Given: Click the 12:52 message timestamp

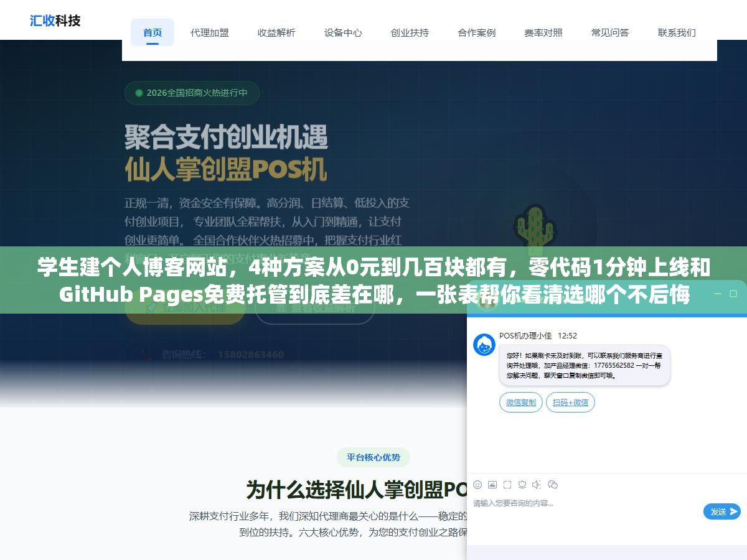Looking at the screenshot, I should [567, 335].
